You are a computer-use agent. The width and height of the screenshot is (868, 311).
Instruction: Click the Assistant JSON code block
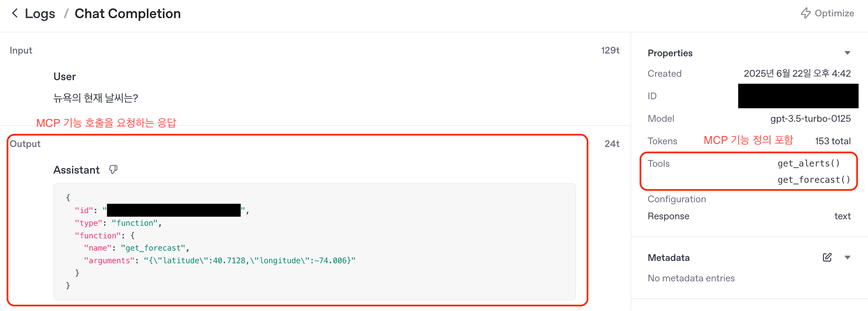[x=314, y=241]
